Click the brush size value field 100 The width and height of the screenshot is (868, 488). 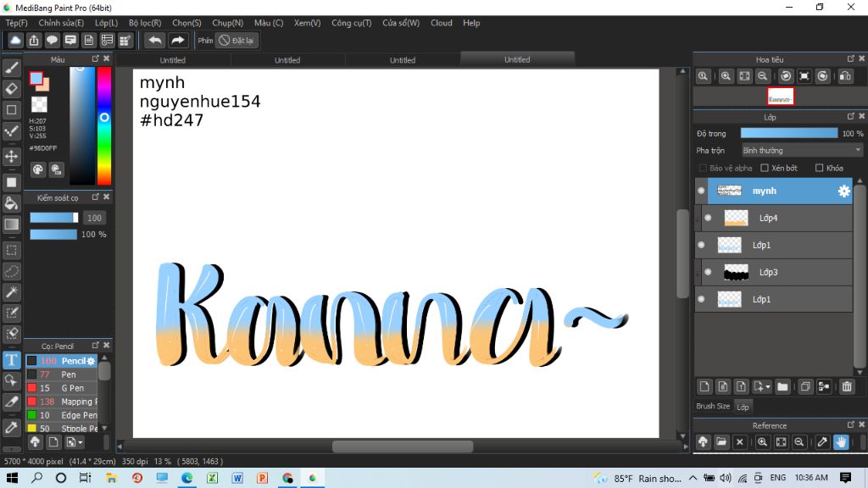94,218
